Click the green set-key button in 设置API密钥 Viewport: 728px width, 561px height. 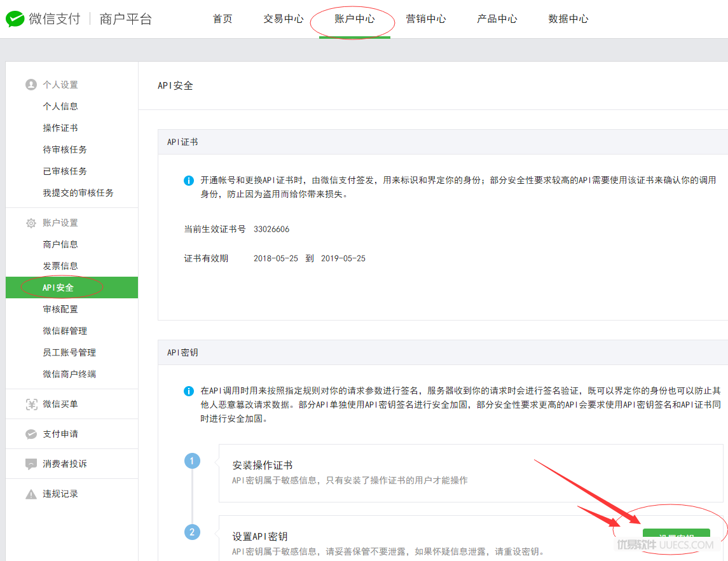(676, 536)
